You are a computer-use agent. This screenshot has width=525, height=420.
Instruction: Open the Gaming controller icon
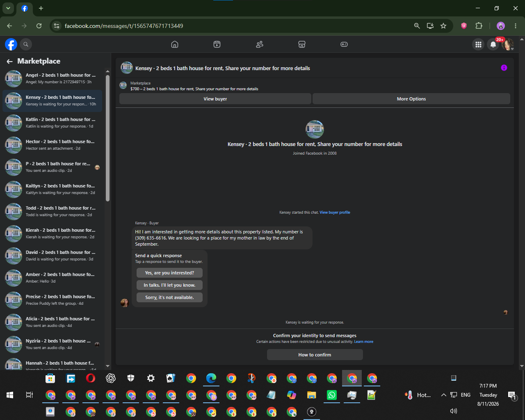[344, 44]
